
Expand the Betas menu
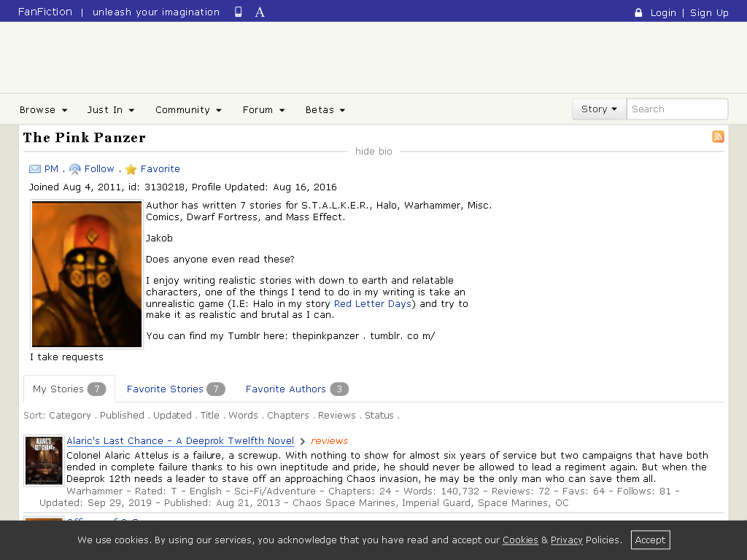click(x=325, y=110)
